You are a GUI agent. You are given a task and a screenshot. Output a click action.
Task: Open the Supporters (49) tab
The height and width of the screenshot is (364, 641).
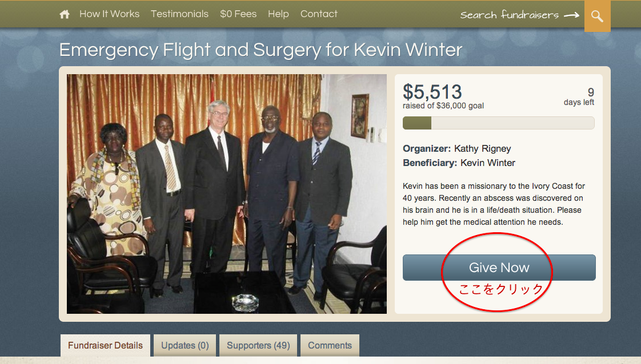point(258,346)
